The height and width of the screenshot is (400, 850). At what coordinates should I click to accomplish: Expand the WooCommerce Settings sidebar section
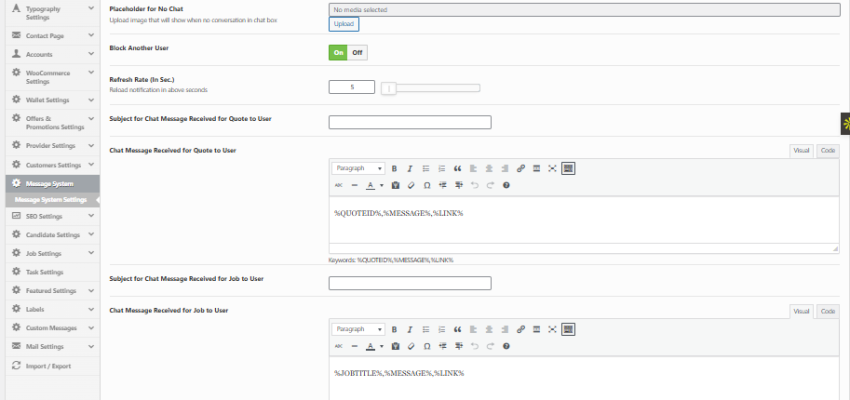pos(91,73)
